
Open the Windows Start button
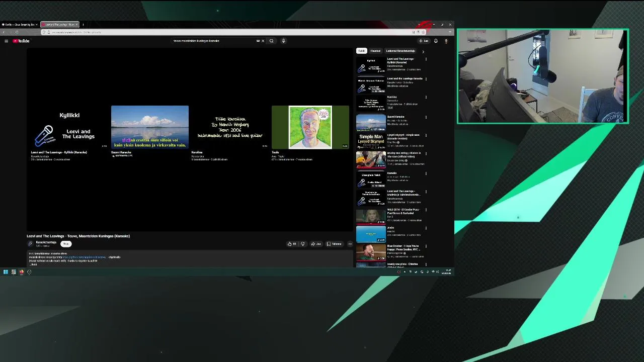pos(6,272)
